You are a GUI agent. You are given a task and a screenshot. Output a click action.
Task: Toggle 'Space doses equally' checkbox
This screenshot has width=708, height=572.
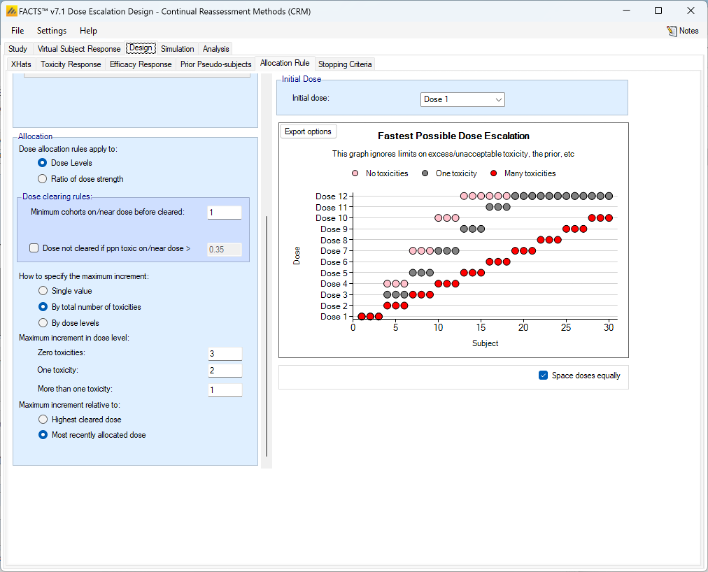click(544, 376)
